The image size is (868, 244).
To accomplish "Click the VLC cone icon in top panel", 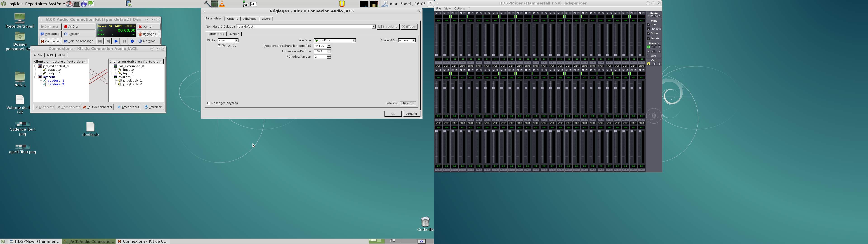I will [222, 4].
